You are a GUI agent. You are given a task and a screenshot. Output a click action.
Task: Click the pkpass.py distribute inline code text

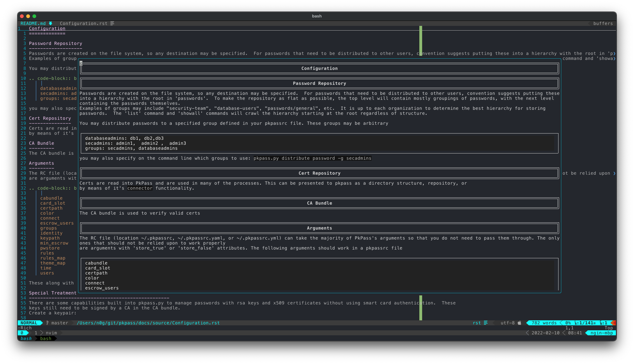[x=312, y=158]
